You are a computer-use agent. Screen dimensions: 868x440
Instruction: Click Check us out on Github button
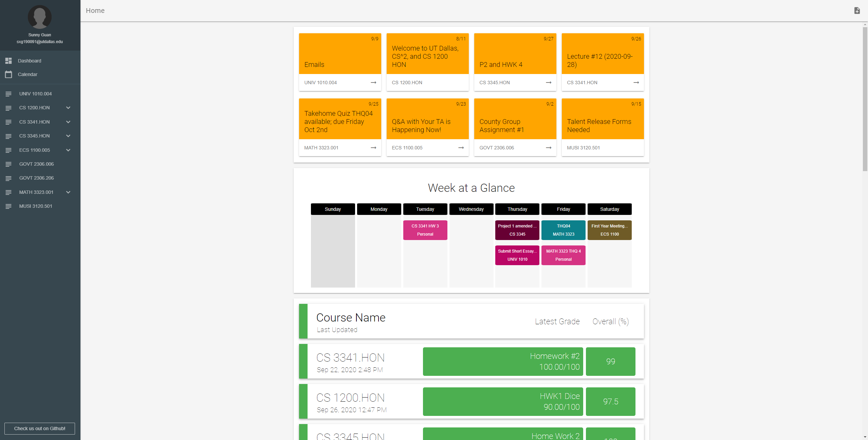click(x=40, y=428)
